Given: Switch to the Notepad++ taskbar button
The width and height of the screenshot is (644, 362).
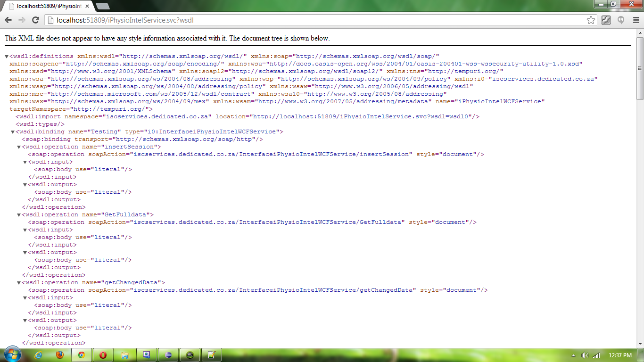Looking at the screenshot, I should [x=211, y=355].
